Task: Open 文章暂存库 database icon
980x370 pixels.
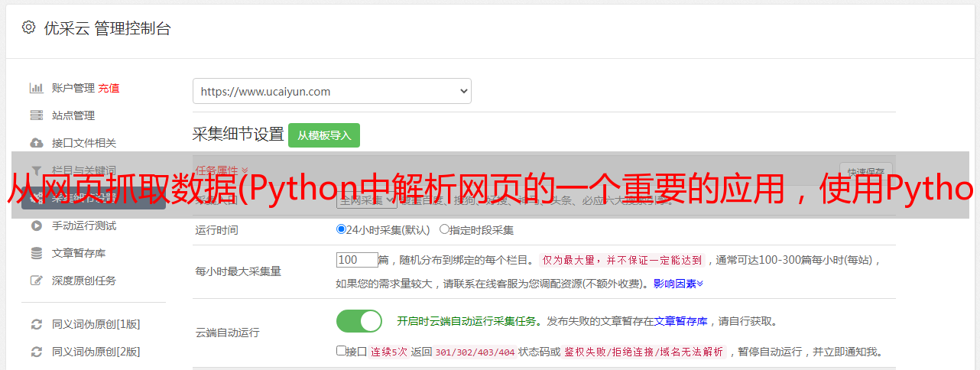Action: pyautogui.click(x=36, y=253)
